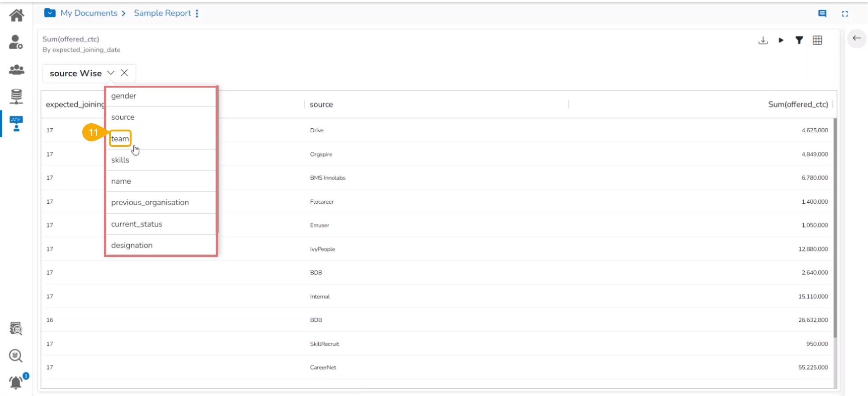Click the IvyPeople source cell

323,249
